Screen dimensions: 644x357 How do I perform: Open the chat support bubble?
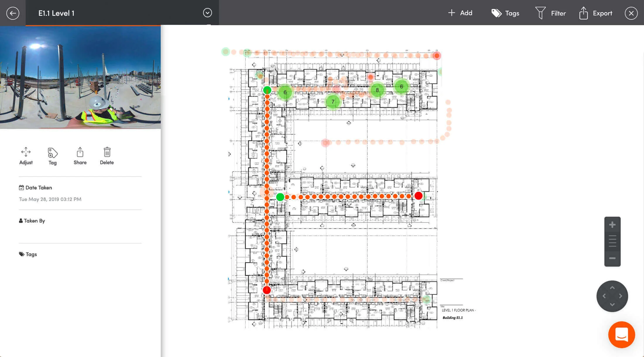point(621,335)
